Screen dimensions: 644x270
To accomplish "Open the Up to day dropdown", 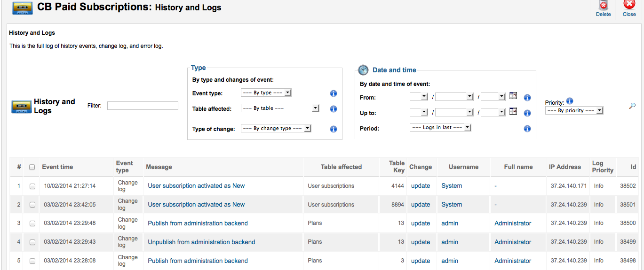I will point(419,112).
